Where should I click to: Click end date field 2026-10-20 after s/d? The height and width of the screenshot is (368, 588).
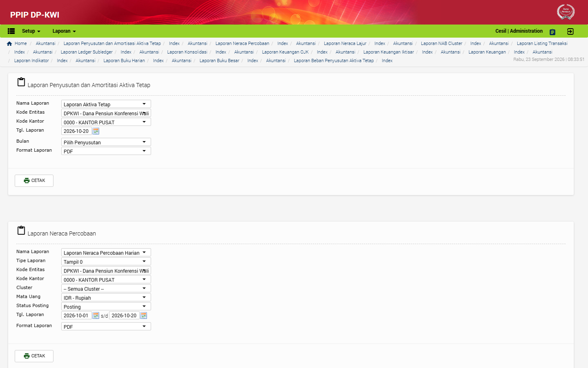[124, 316]
